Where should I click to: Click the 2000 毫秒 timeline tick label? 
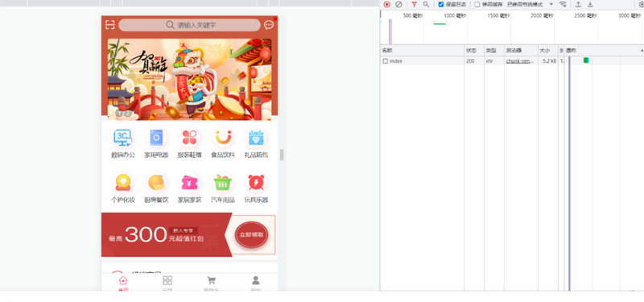pos(542,15)
